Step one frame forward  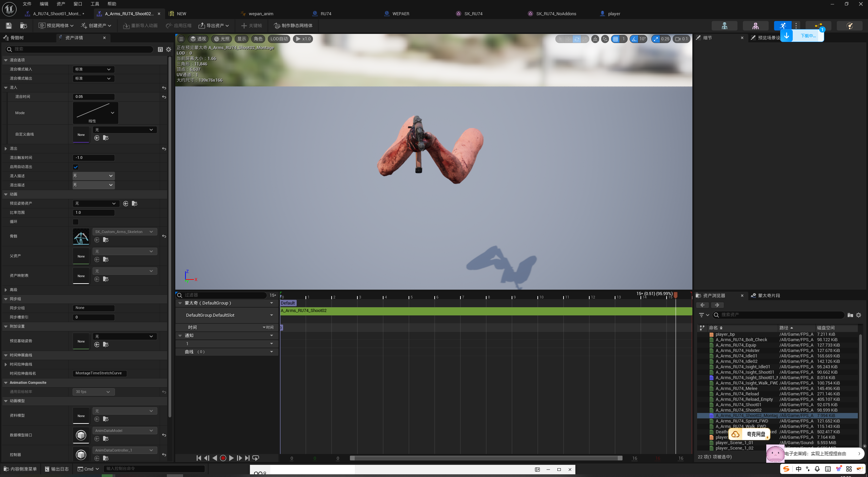239,458
